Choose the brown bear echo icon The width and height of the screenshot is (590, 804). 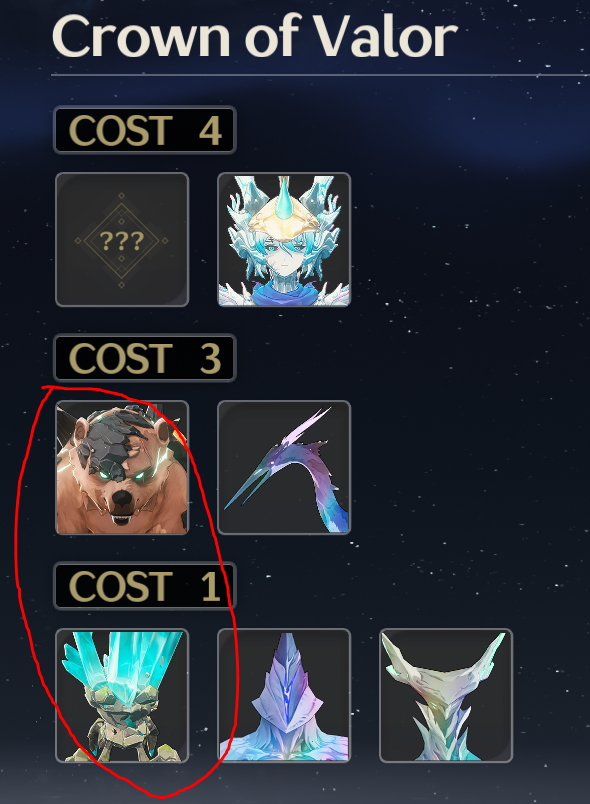pos(122,468)
